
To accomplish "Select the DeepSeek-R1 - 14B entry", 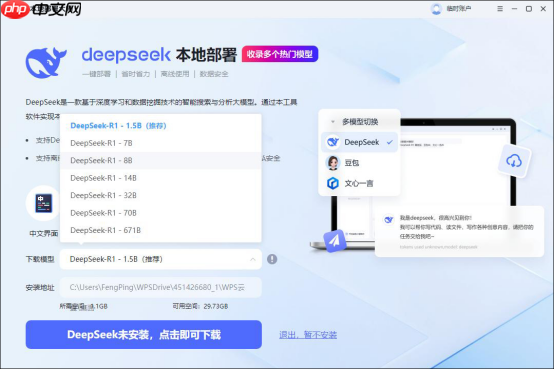I will pyautogui.click(x=161, y=178).
